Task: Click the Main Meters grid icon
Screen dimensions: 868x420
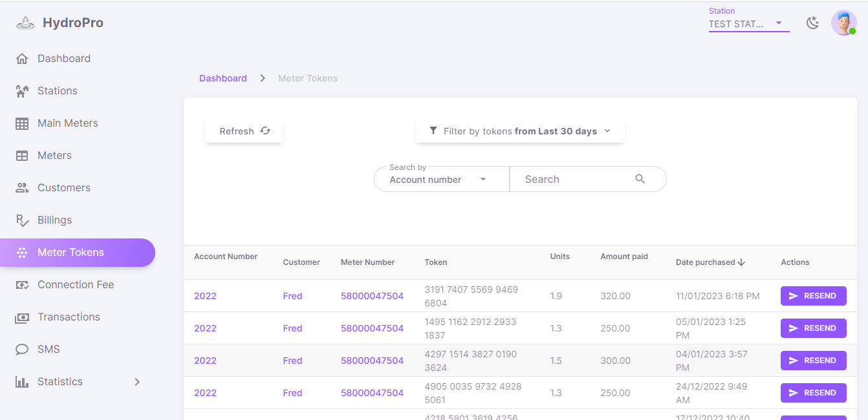Action: [x=22, y=123]
